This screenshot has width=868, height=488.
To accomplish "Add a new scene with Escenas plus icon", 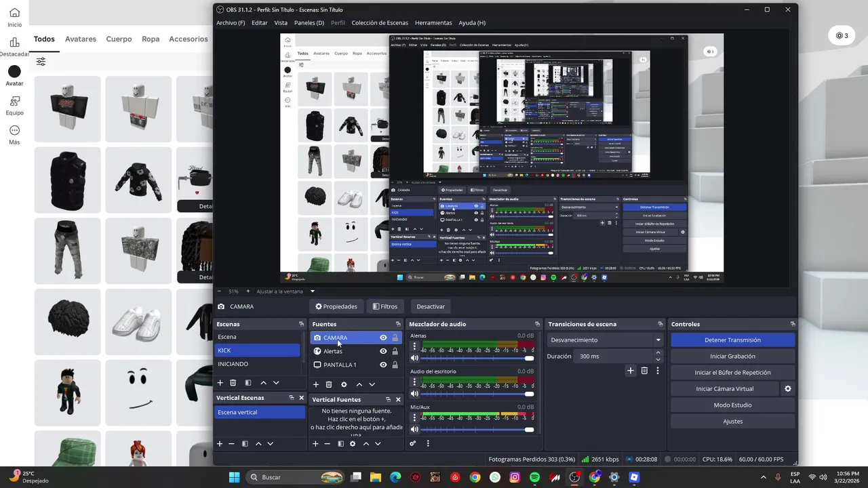I will 220,383.
